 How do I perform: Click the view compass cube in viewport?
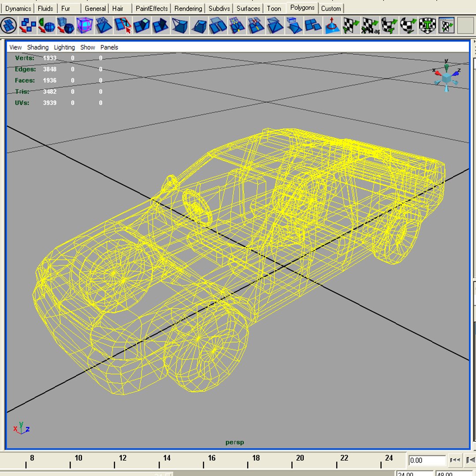(x=446, y=78)
